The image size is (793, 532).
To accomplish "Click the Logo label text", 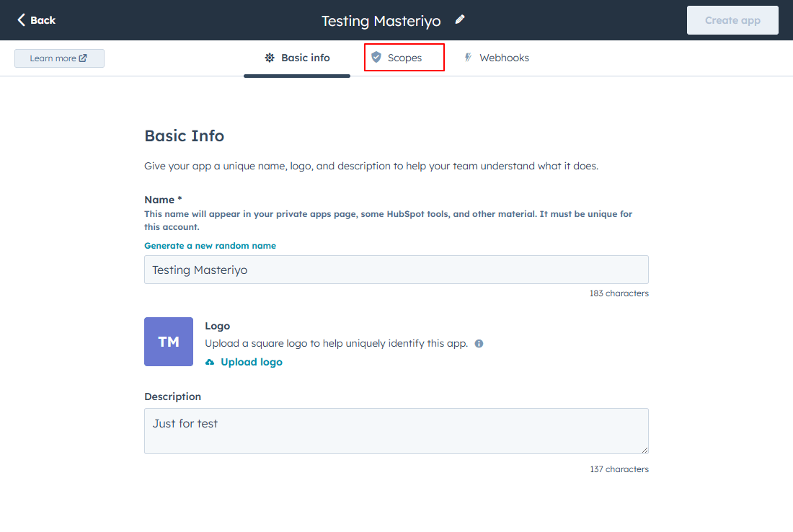I will [218, 326].
